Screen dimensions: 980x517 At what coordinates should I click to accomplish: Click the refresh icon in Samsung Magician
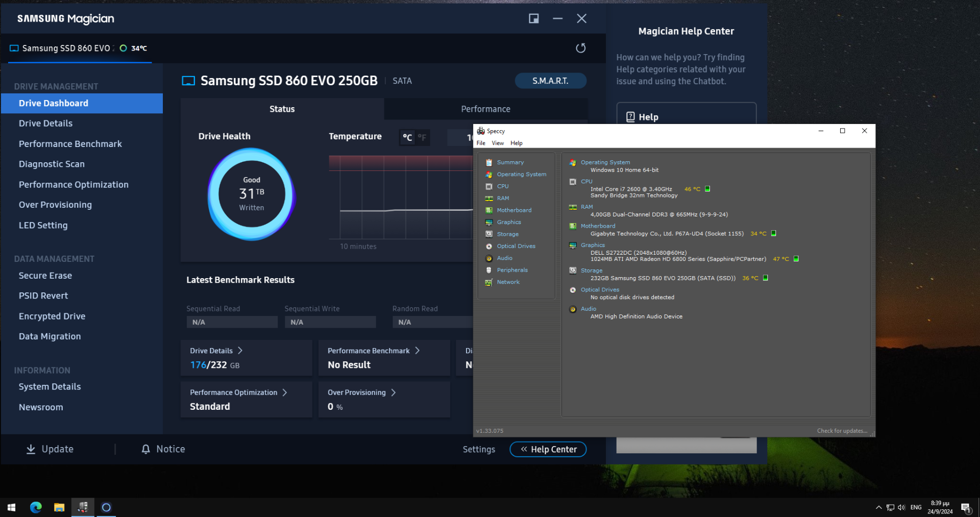pos(580,48)
